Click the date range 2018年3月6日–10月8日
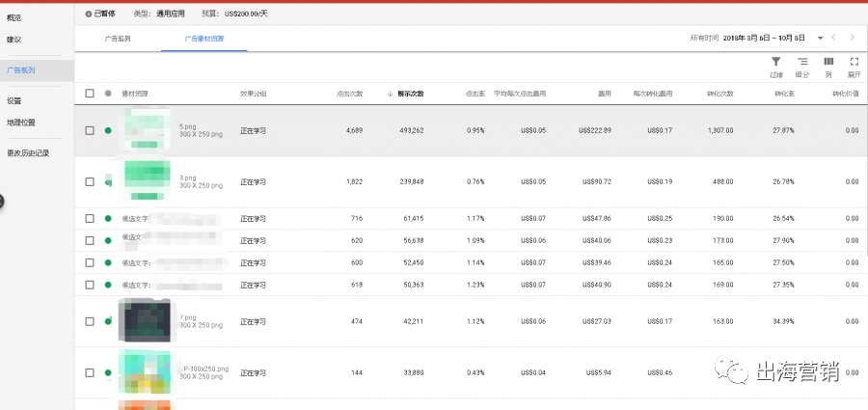 tap(764, 39)
